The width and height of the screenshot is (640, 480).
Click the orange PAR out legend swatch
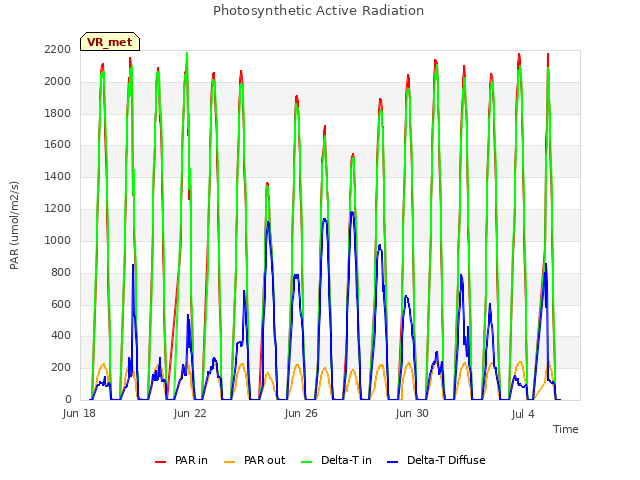230,462
